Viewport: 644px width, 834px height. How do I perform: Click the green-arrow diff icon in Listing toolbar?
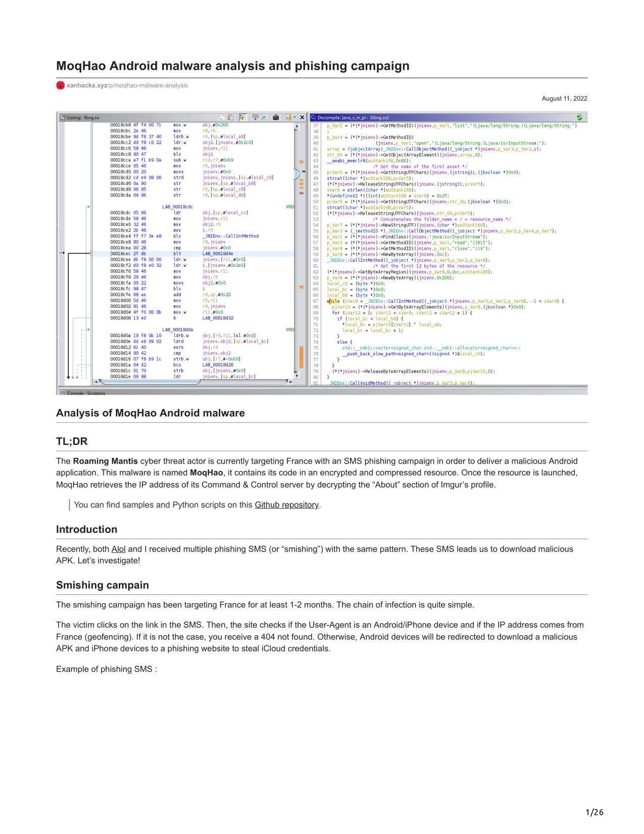[x=264, y=117]
